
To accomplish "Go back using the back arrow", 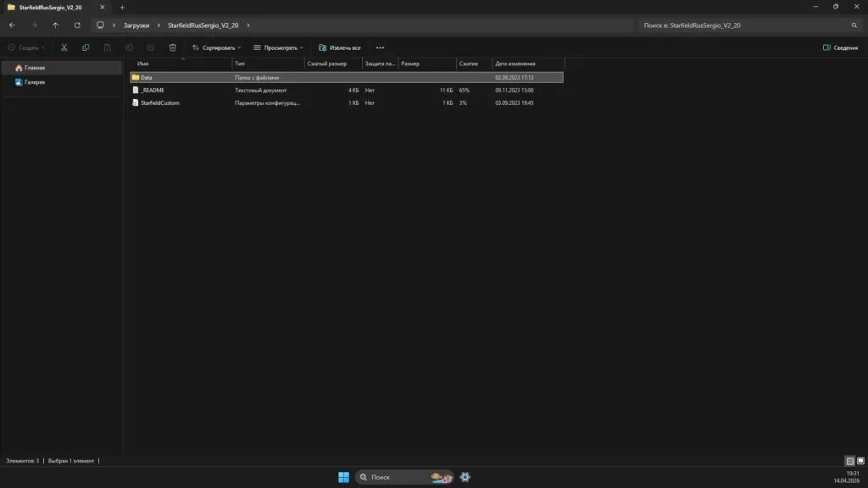I will [12, 25].
